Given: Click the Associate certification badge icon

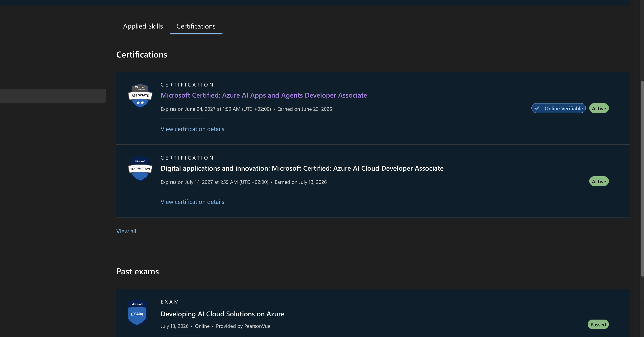Looking at the screenshot, I should [140, 96].
